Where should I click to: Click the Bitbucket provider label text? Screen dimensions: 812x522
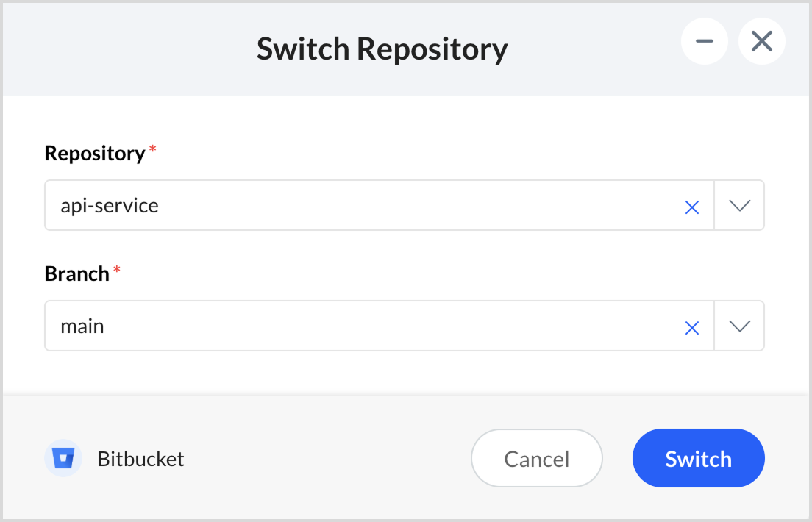pos(140,460)
